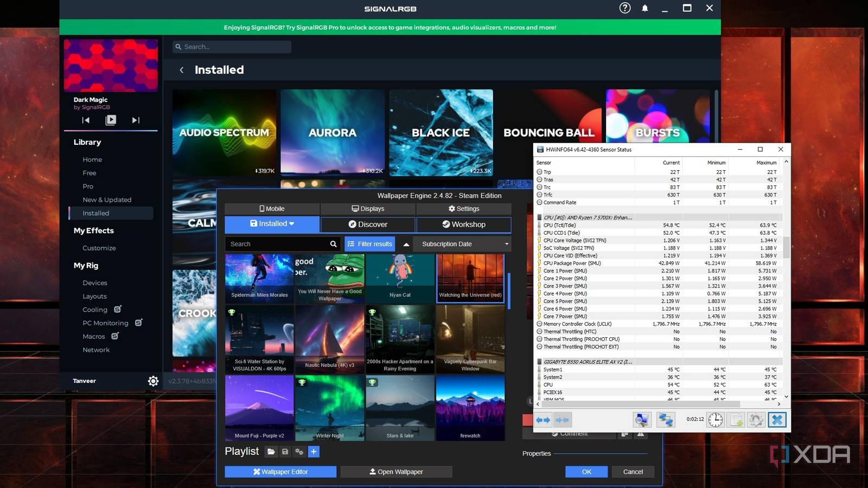Screen dimensions: 868x488
Task: Expand the Installed dropdown in Wallpaper Engine
Action: (272, 224)
